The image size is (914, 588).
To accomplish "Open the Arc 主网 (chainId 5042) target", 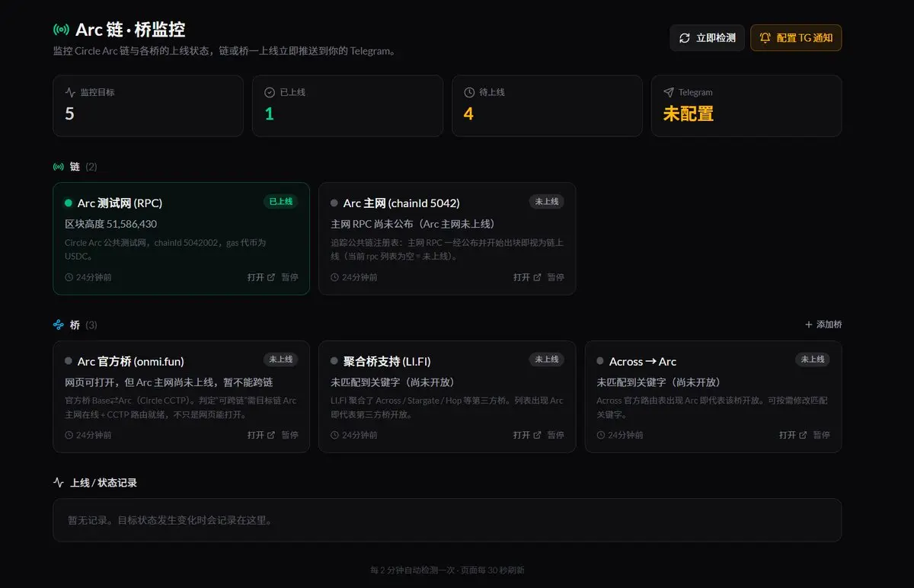I will [527, 277].
